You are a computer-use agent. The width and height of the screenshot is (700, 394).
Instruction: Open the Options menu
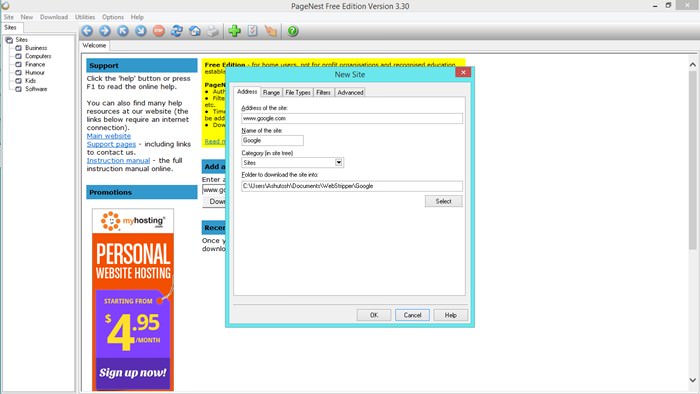pos(112,17)
